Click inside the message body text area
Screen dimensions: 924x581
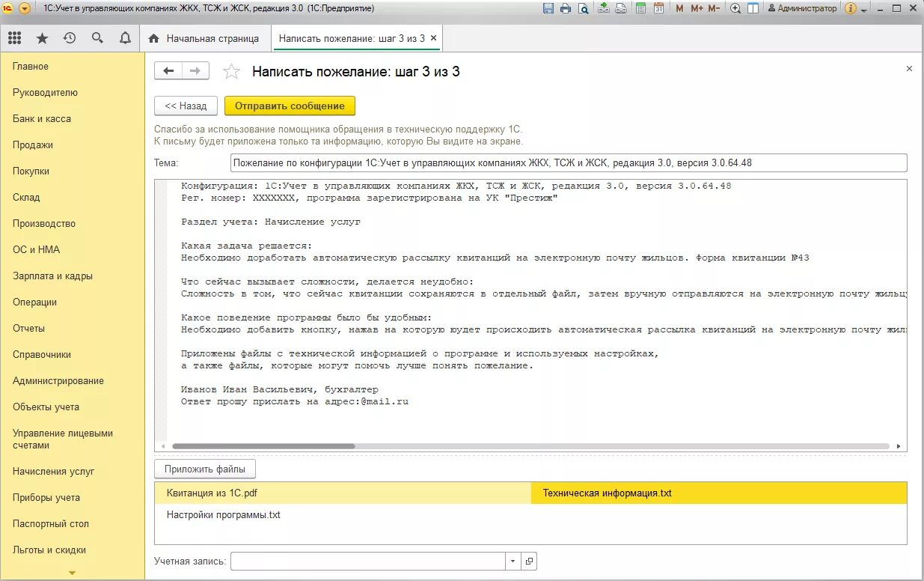[x=530, y=314]
